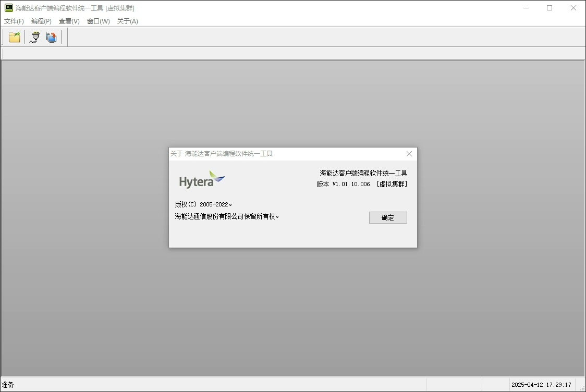This screenshot has height=392, width=586.
Task: Click the 确定 button in the about dialog
Action: click(388, 217)
